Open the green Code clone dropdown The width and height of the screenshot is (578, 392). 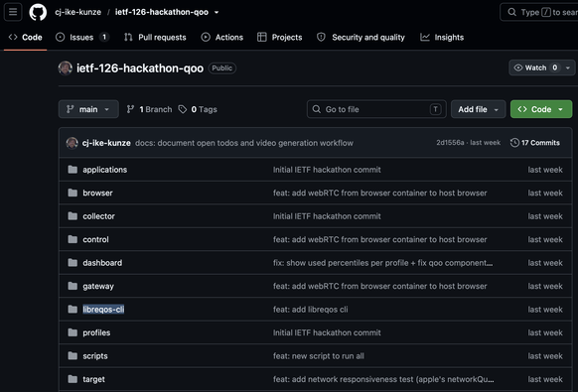[541, 109]
